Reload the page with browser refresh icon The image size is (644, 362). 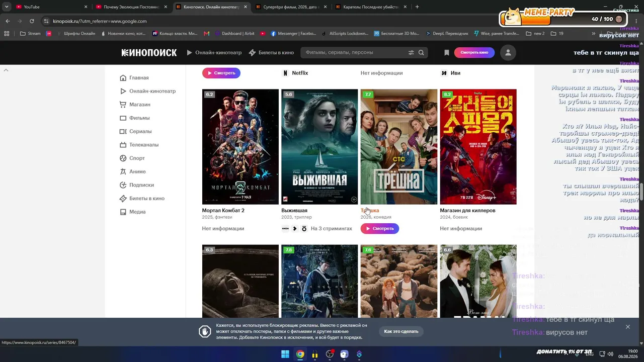click(32, 21)
